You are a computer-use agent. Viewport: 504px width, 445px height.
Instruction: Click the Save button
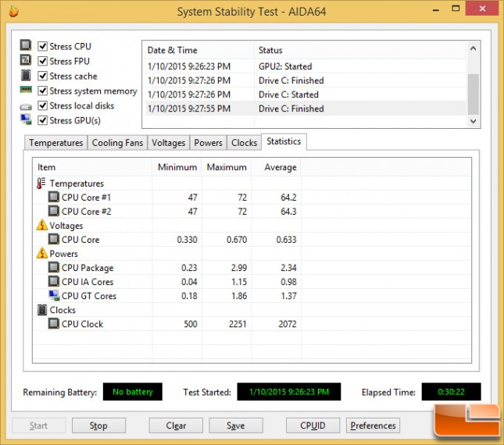tap(236, 425)
